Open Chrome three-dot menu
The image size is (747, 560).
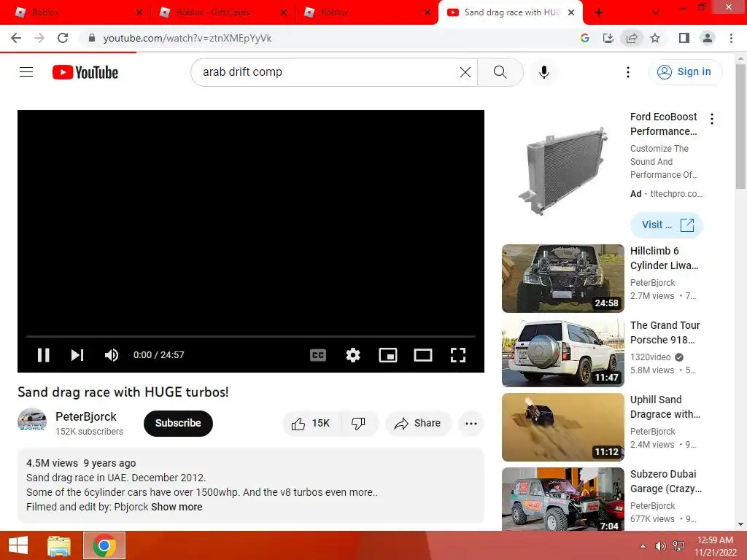click(731, 38)
